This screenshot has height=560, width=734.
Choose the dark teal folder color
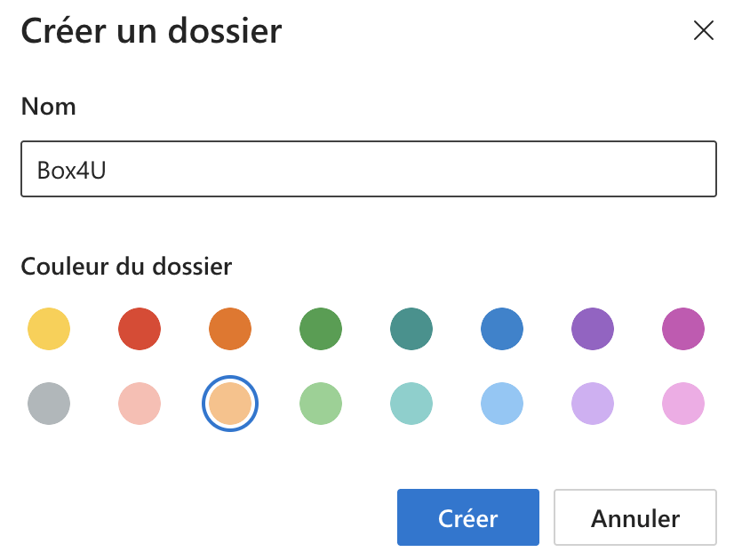[x=411, y=330]
